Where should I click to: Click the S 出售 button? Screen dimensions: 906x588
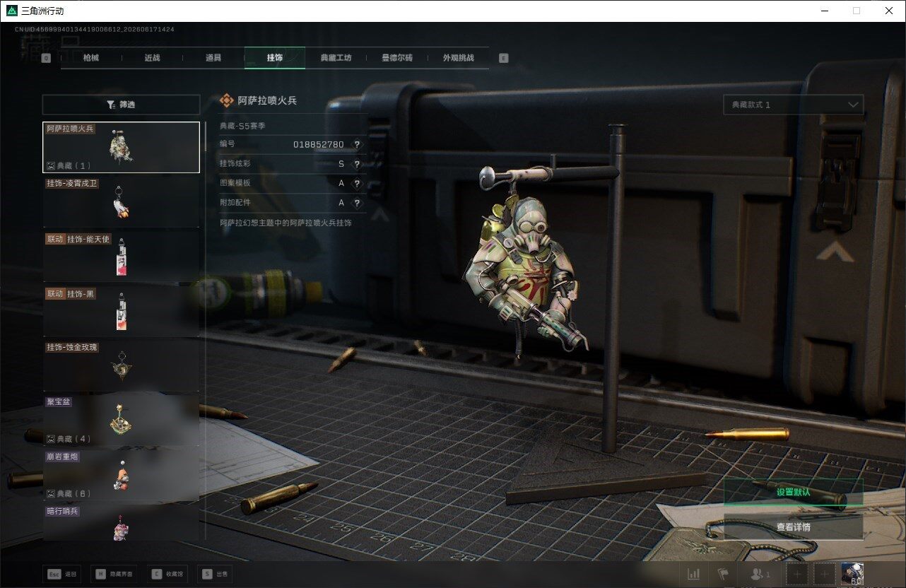pyautogui.click(x=215, y=574)
